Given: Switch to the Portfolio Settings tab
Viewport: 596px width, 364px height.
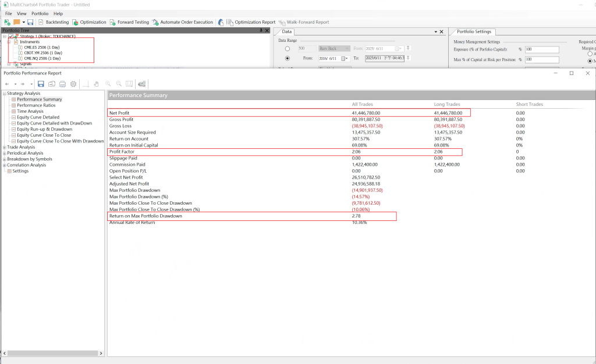Looking at the screenshot, I should 474,31.
